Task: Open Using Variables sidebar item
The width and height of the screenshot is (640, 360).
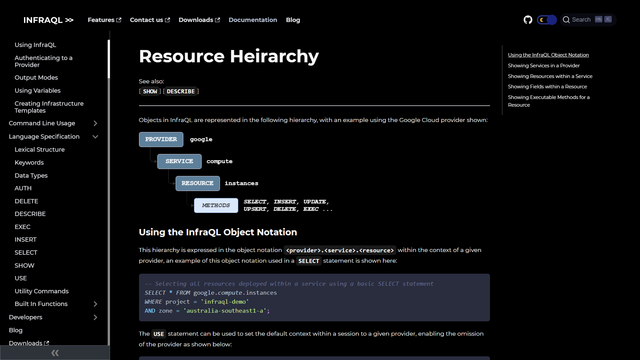Action: point(37,91)
